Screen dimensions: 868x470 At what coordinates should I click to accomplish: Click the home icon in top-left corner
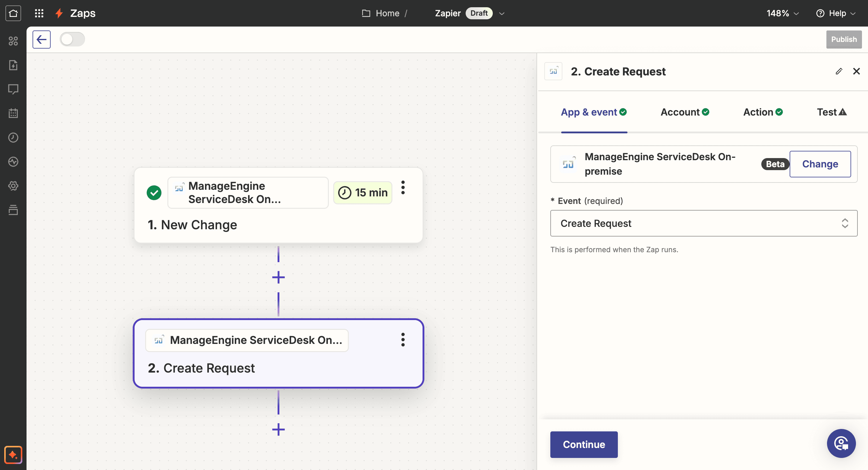[x=13, y=13]
